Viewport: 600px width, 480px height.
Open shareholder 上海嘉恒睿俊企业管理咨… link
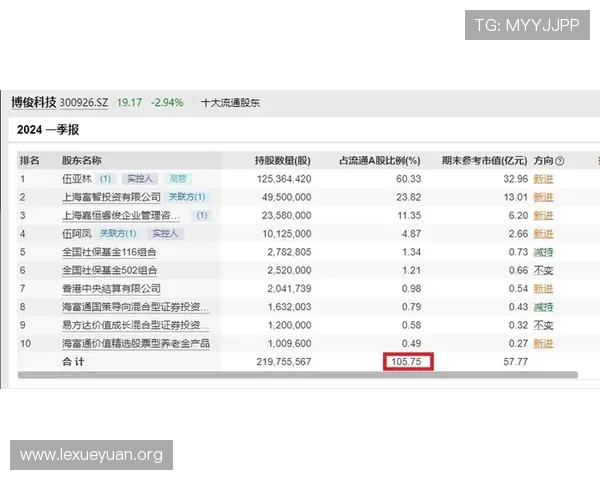pos(121,216)
